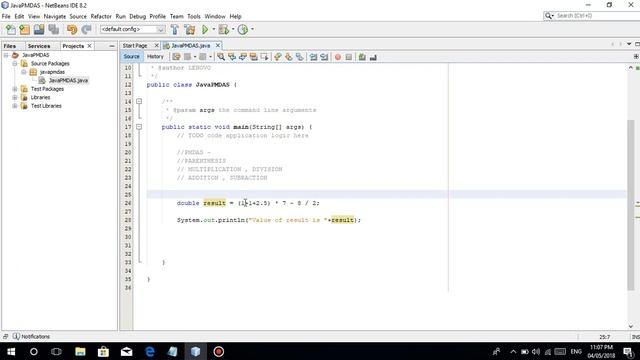This screenshot has height=360, width=640.
Task: Open the Source menu
Action: click(x=78, y=16)
